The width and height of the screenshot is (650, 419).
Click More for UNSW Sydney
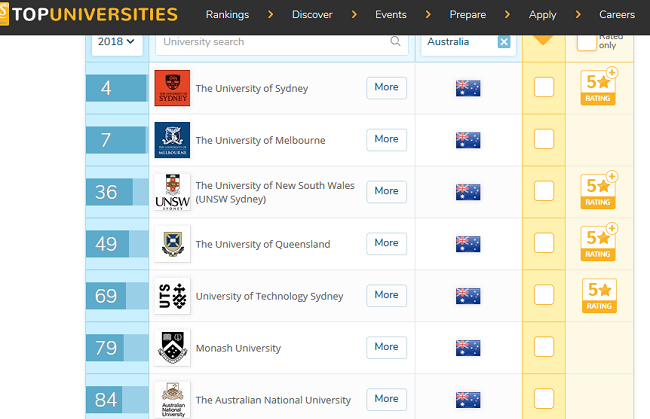[x=386, y=191]
